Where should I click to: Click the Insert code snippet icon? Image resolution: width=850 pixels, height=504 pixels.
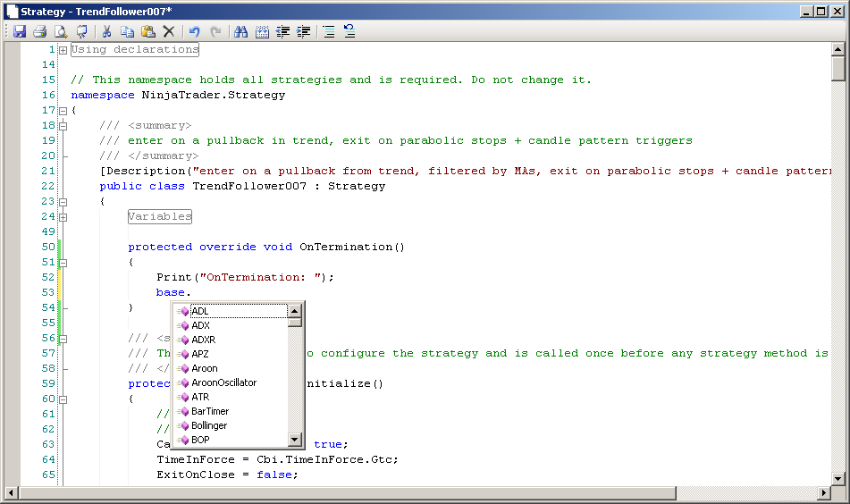(262, 32)
